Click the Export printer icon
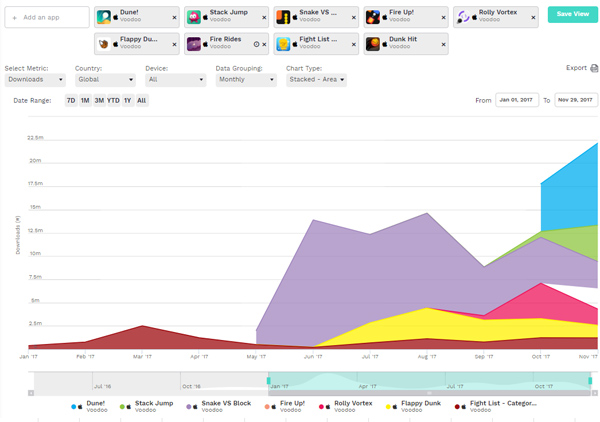This screenshot has width=600, height=422. point(594,68)
